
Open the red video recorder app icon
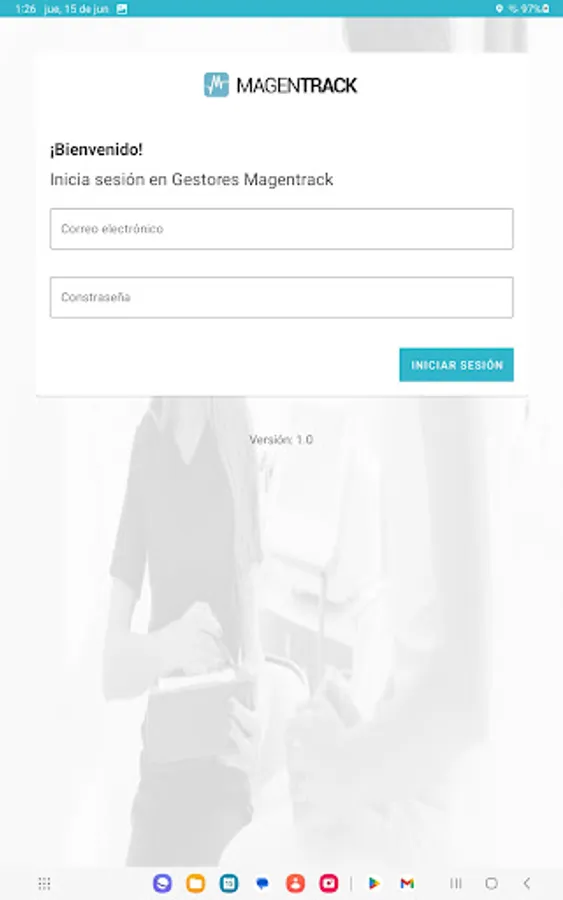coord(329,883)
